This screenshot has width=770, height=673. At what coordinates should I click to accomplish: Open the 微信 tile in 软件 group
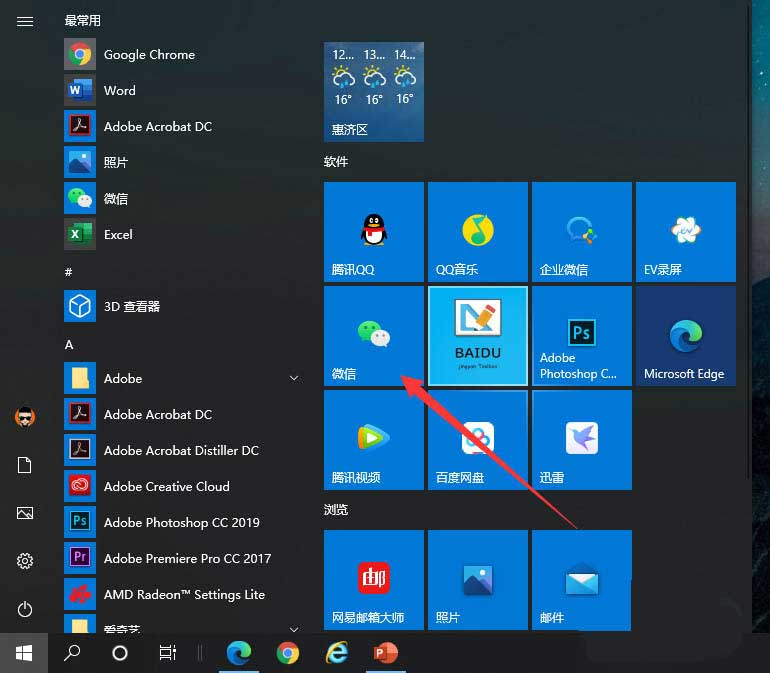point(373,336)
